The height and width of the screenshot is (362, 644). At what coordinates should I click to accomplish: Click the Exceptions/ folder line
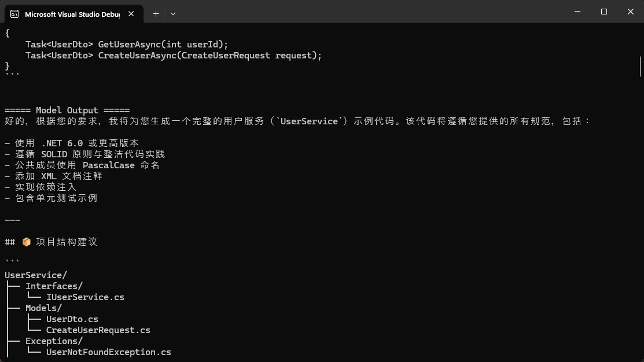(x=54, y=341)
